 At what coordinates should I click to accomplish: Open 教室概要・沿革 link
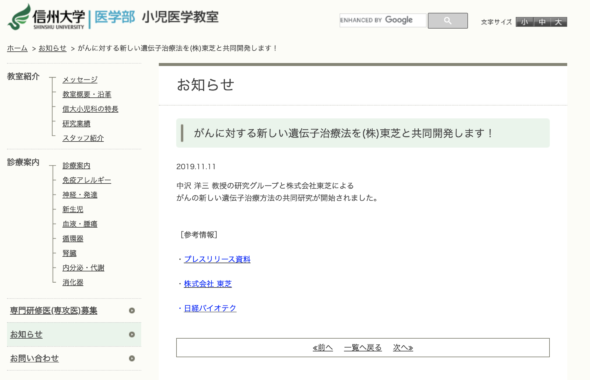coord(87,94)
